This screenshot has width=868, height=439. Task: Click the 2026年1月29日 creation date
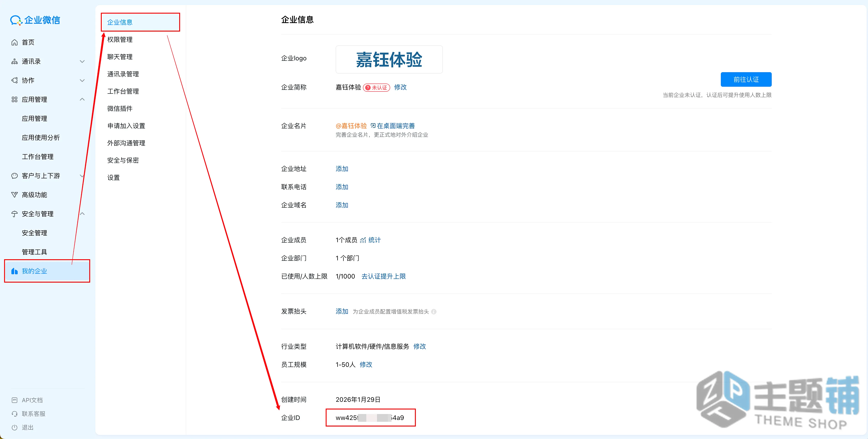point(358,400)
